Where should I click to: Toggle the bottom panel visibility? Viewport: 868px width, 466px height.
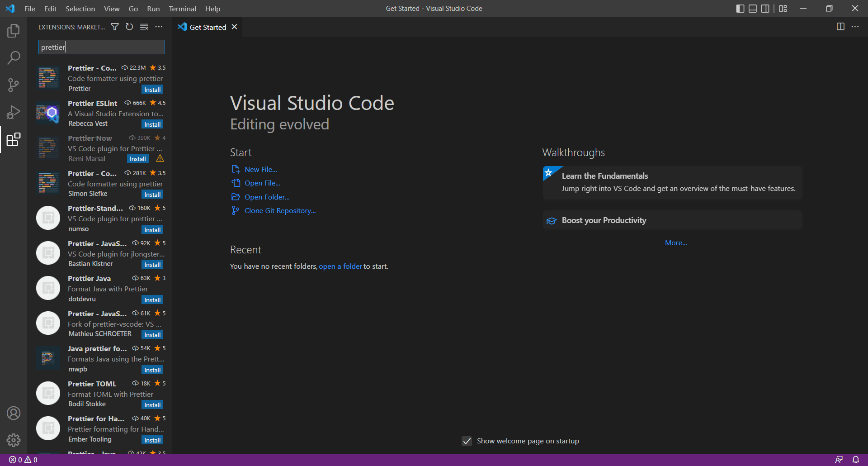tap(753, 9)
